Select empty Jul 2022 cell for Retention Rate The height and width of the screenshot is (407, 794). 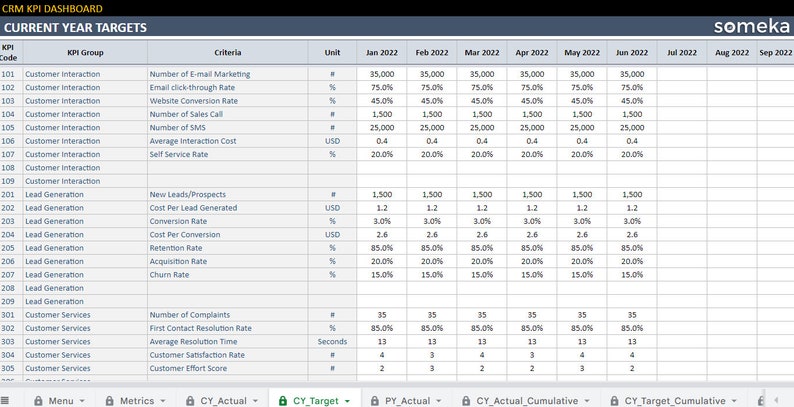click(x=682, y=248)
